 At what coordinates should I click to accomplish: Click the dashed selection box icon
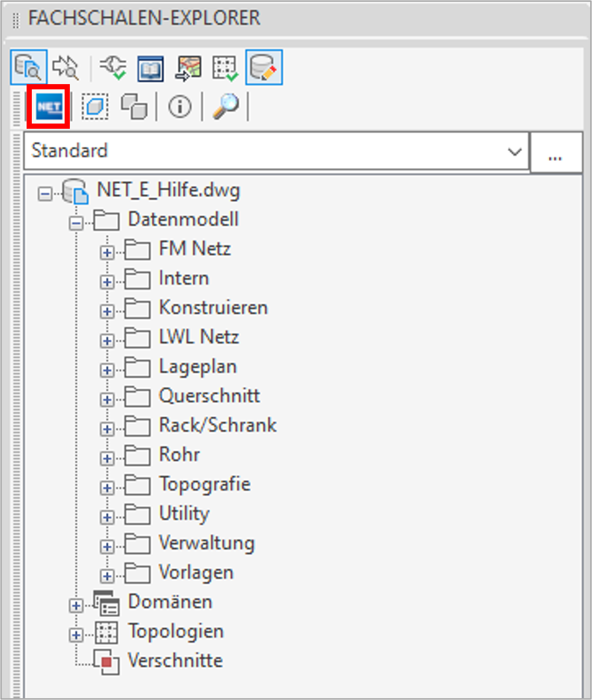(95, 106)
